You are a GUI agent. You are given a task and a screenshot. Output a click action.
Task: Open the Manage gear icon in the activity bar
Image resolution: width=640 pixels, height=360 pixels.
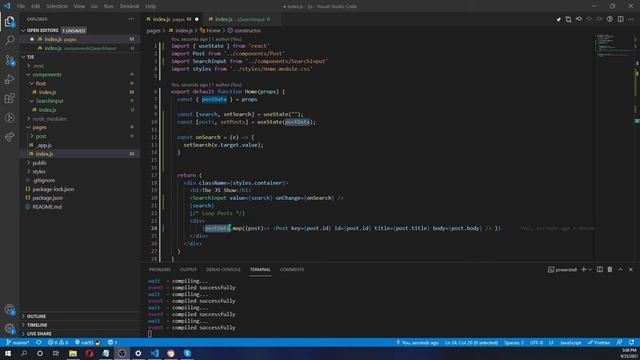(x=9, y=328)
